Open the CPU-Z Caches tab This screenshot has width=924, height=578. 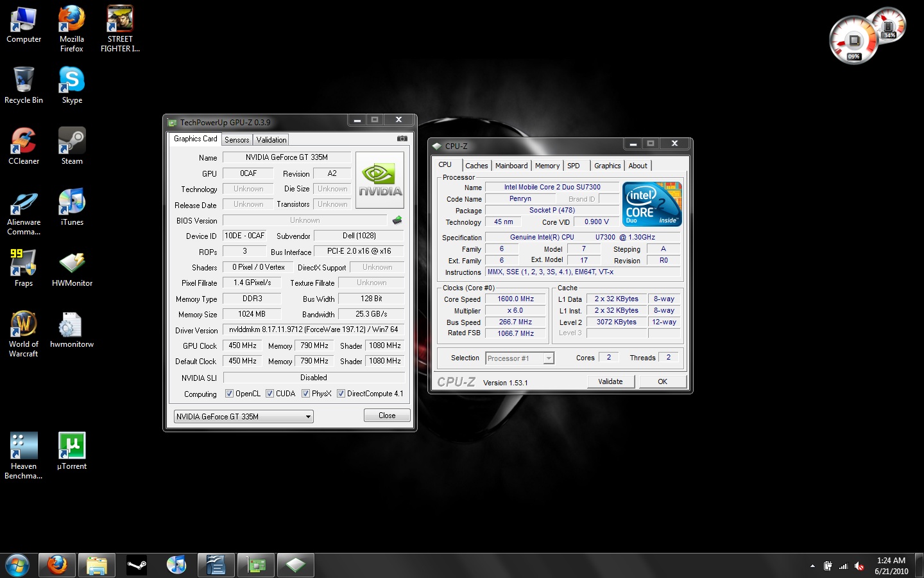pyautogui.click(x=477, y=166)
